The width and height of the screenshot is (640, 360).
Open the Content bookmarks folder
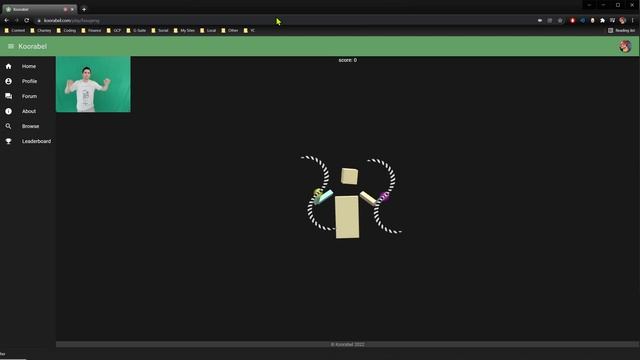tap(15, 31)
